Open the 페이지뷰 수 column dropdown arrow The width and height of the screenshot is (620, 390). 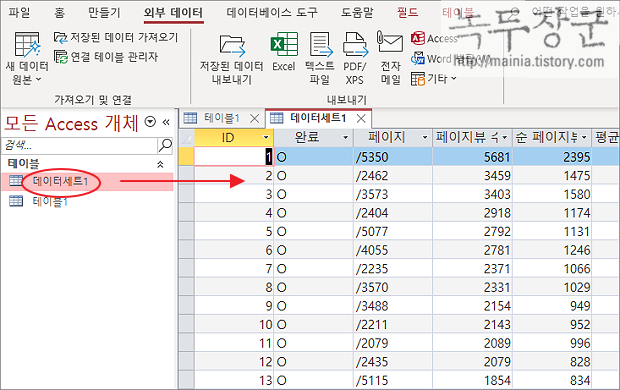pyautogui.click(x=505, y=138)
